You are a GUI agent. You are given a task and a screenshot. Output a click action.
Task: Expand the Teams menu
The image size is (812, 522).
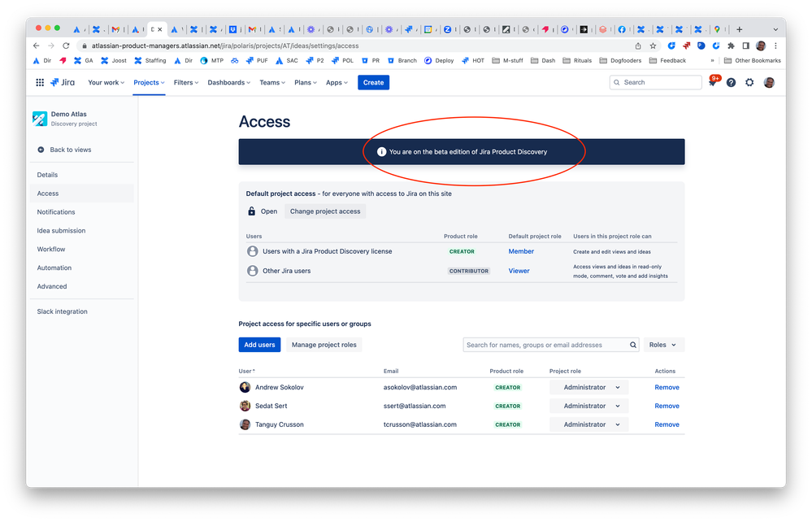pos(272,82)
